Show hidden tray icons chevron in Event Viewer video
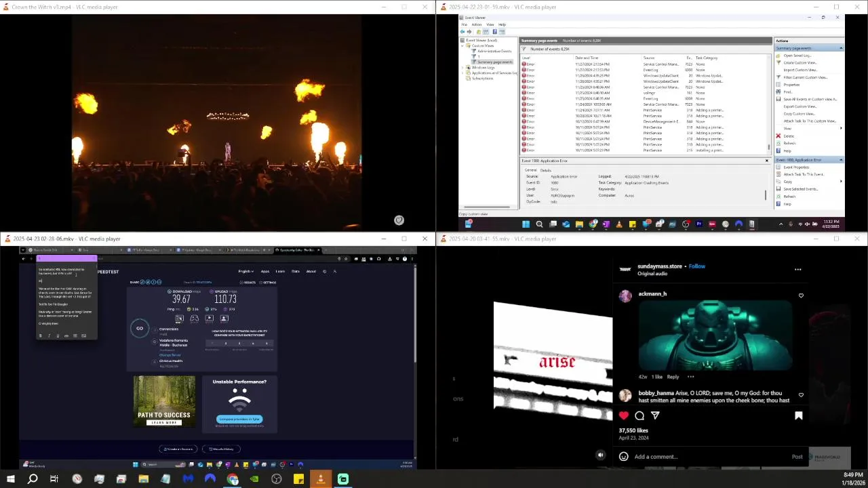 coord(781,224)
